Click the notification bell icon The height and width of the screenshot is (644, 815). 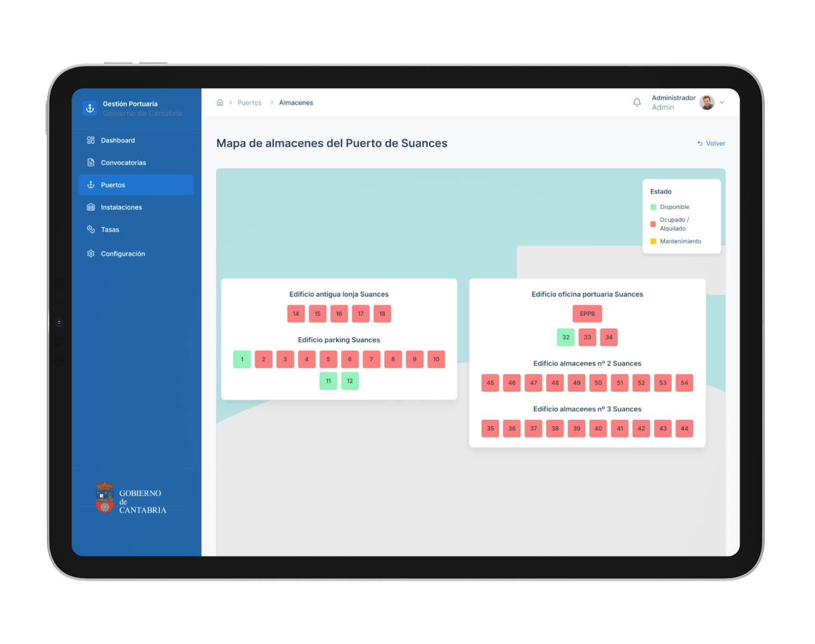637,103
